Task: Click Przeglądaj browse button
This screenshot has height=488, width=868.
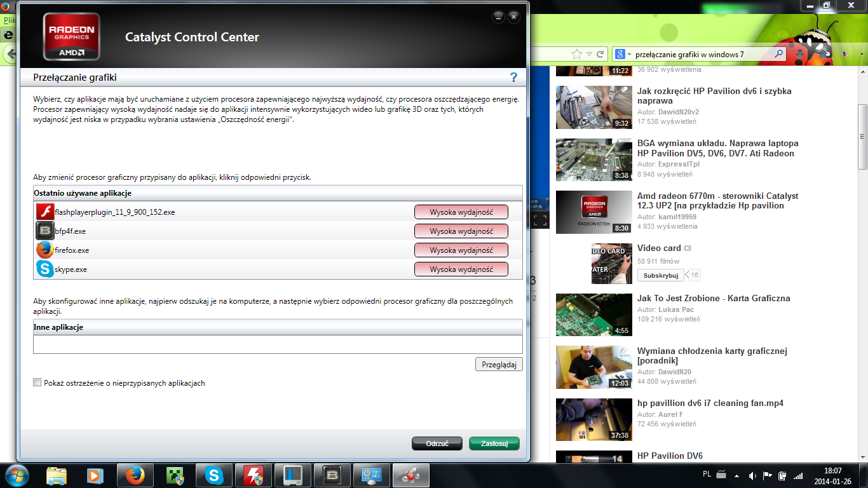Action: pos(499,365)
